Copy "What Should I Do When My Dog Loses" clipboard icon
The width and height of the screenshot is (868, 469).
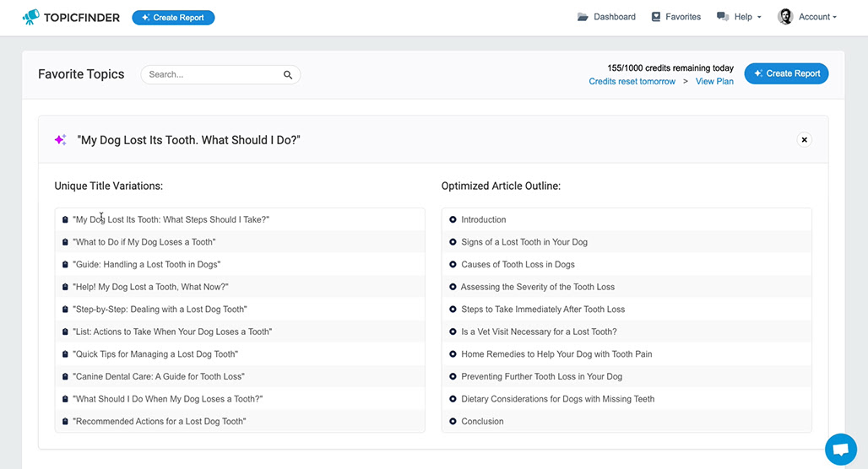(65, 399)
